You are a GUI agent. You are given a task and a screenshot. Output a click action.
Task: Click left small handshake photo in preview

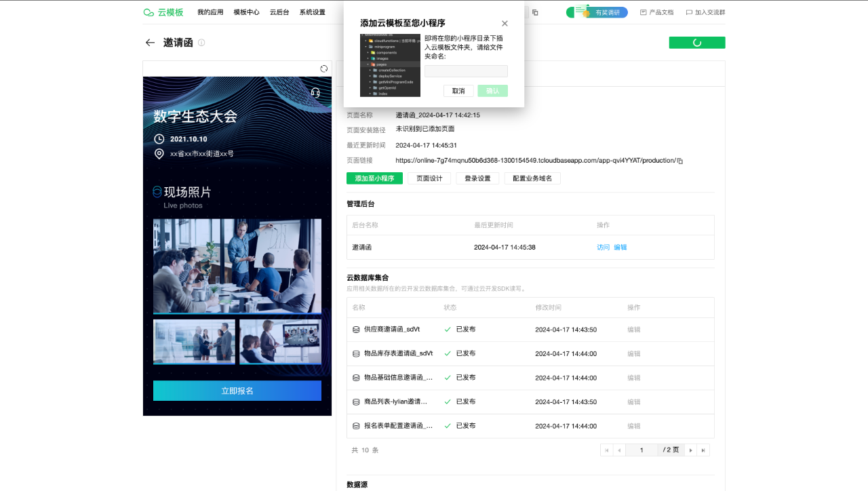194,342
